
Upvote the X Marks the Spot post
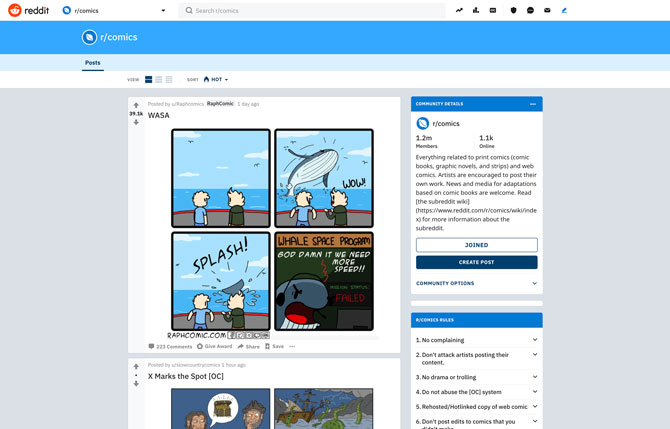pyautogui.click(x=136, y=367)
